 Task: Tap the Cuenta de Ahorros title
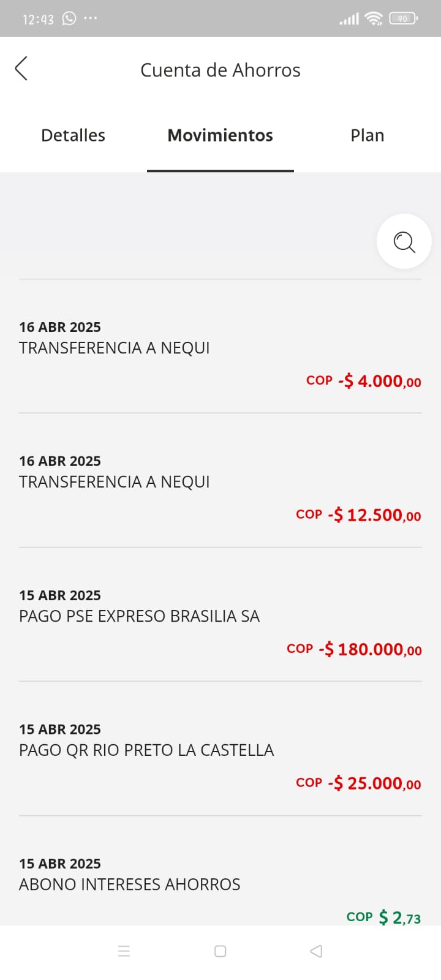tap(220, 70)
